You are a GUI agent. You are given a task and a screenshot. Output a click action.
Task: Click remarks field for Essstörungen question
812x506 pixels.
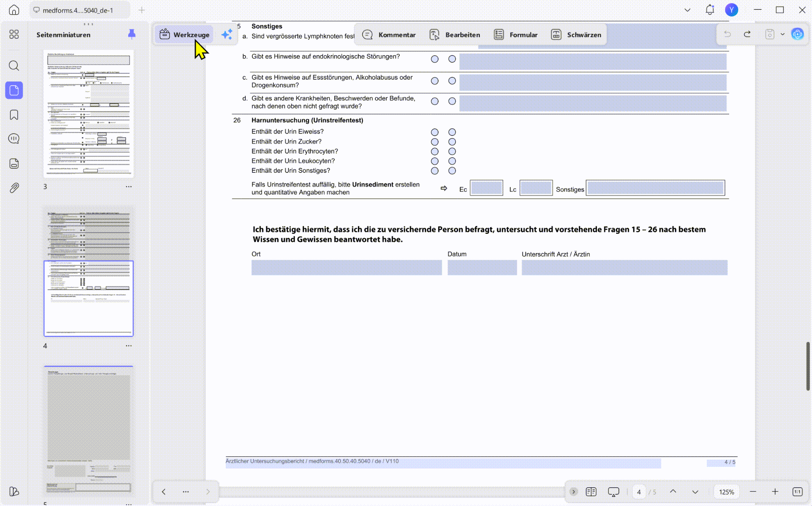tap(593, 83)
